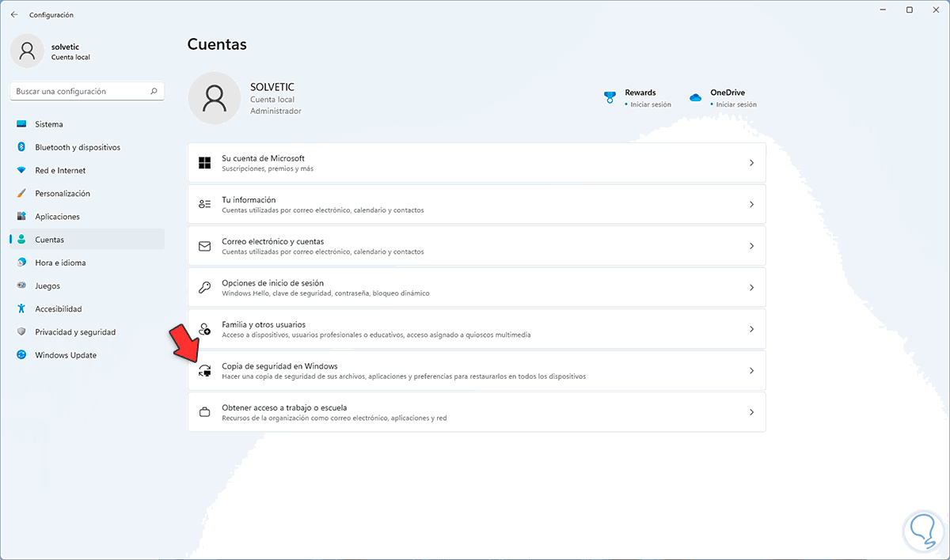Click the Personalización brush icon
This screenshot has width=950, height=560.
pos(21,193)
